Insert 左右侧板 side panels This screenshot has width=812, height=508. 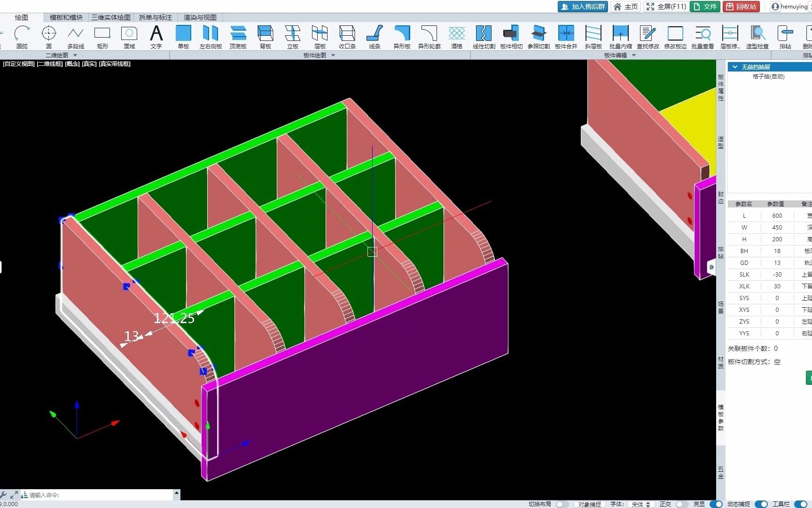point(211,37)
